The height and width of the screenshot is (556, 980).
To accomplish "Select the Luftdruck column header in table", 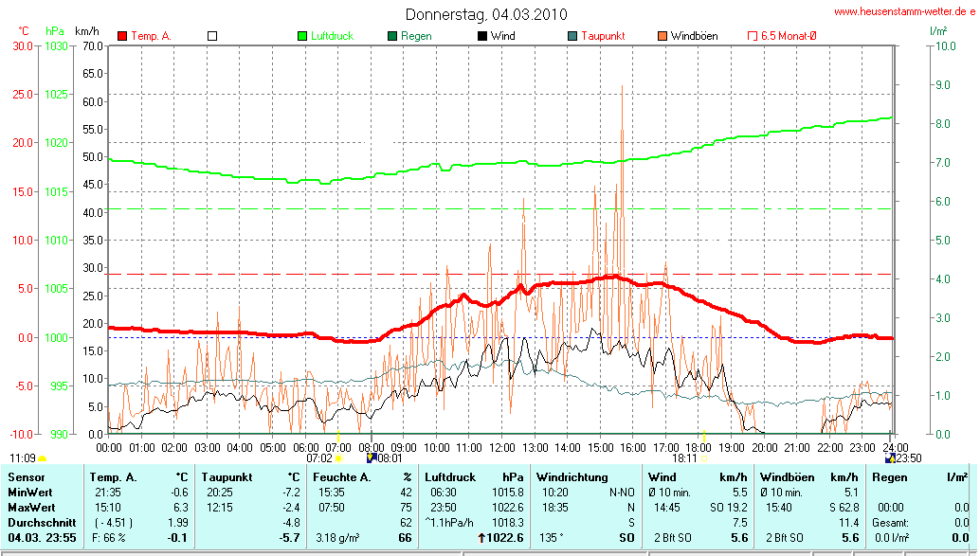I will pos(450,477).
